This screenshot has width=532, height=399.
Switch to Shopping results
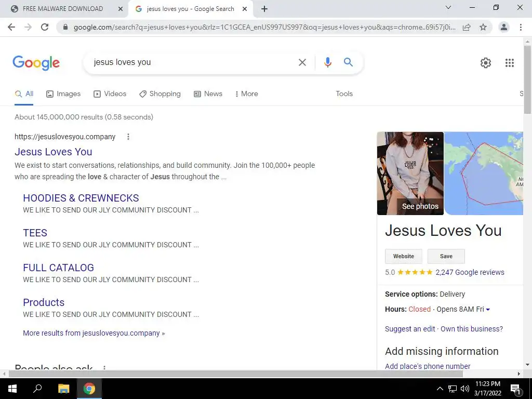(x=160, y=94)
